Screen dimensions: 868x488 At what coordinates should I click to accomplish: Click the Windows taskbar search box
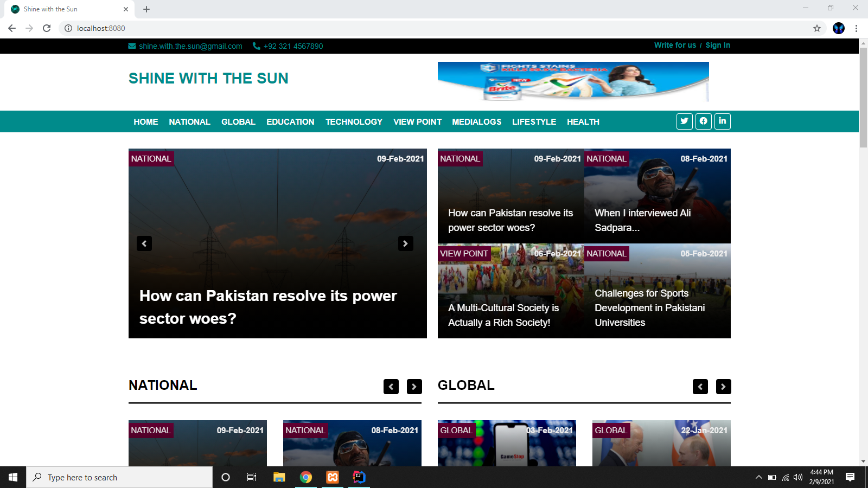(119, 477)
